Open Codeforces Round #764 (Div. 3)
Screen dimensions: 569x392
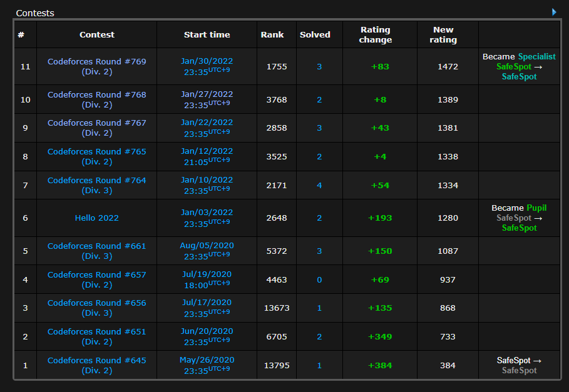point(97,185)
